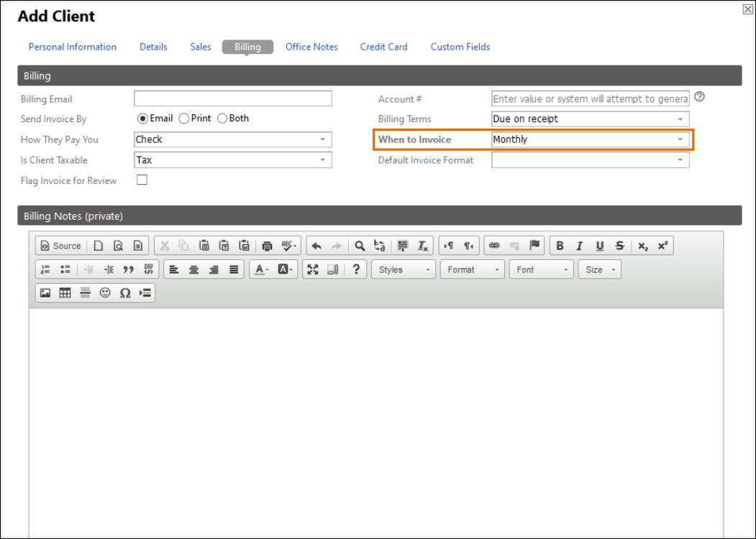Click the Billing Email input field
The height and width of the screenshot is (539, 756).
[232, 98]
